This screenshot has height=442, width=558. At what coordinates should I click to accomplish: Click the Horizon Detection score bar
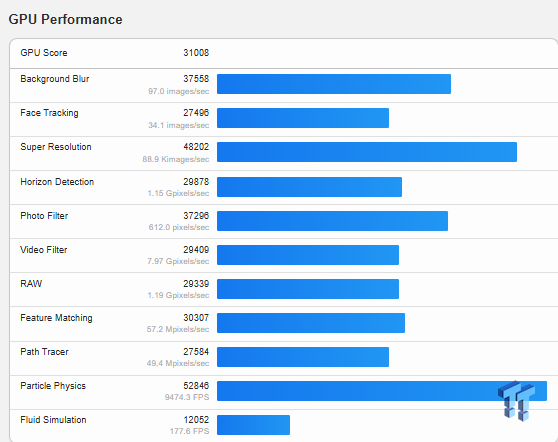(x=310, y=187)
